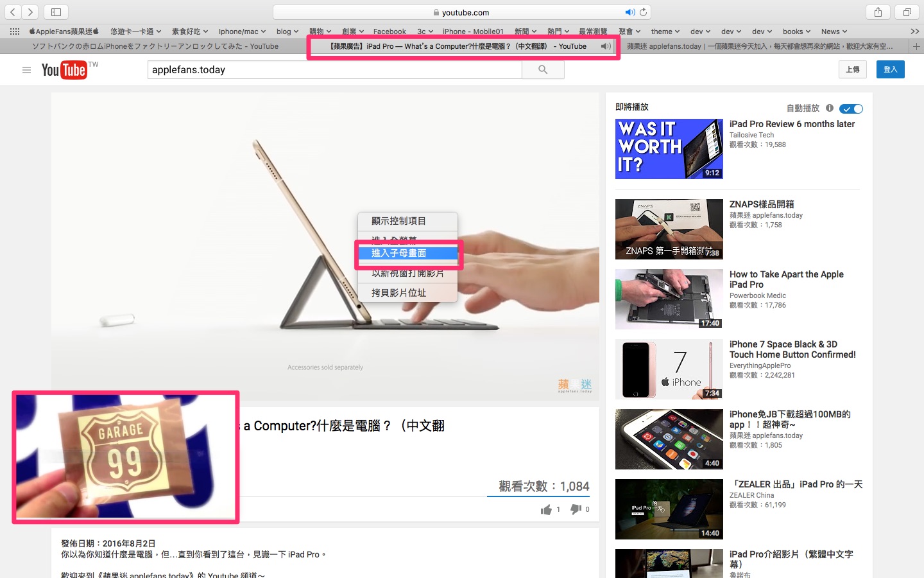The height and width of the screenshot is (578, 924).
Task: Expand the 熱門 bookmark folder
Action: click(558, 31)
